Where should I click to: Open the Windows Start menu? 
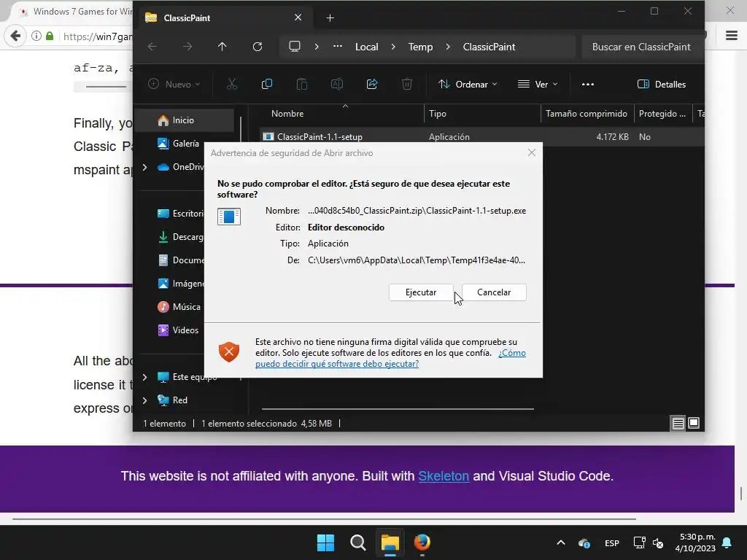(326, 542)
